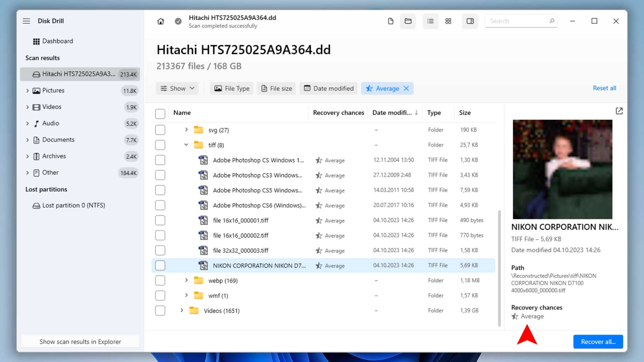Switch to files view icon
The height and width of the screenshot is (362, 644).
391,21
